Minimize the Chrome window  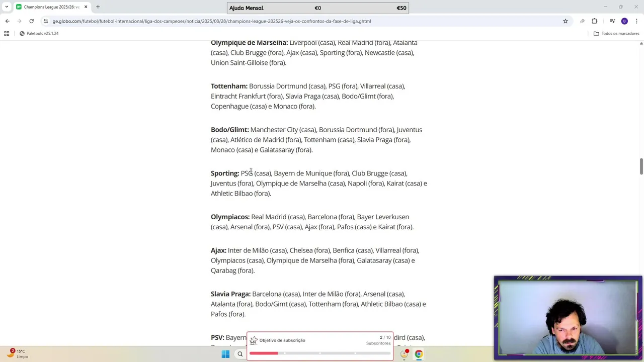605,7
